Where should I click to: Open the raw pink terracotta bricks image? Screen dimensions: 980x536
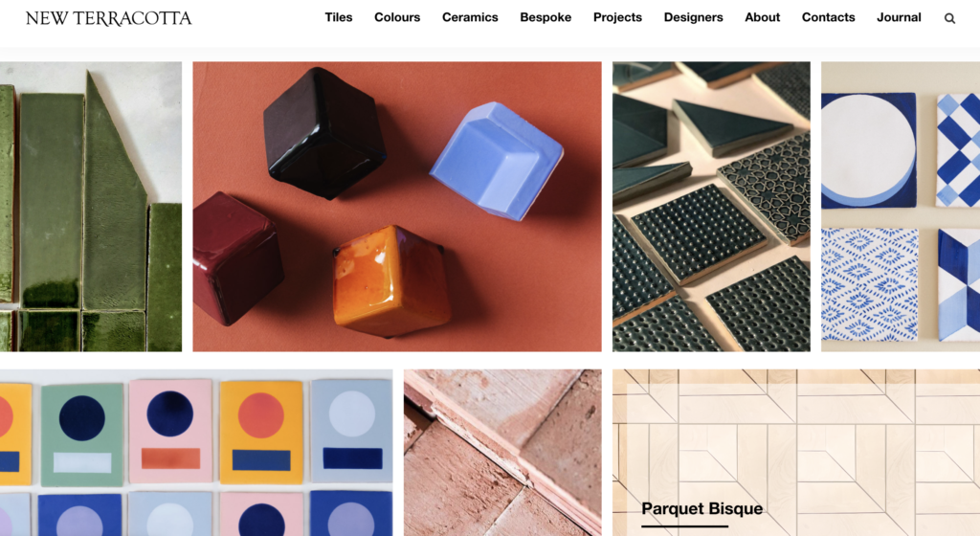tap(502, 453)
